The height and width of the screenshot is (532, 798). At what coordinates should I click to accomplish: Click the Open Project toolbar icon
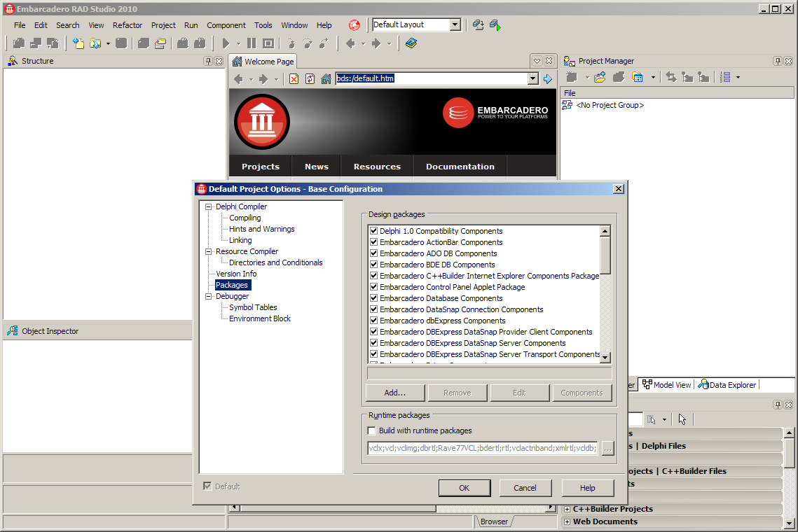pos(160,43)
